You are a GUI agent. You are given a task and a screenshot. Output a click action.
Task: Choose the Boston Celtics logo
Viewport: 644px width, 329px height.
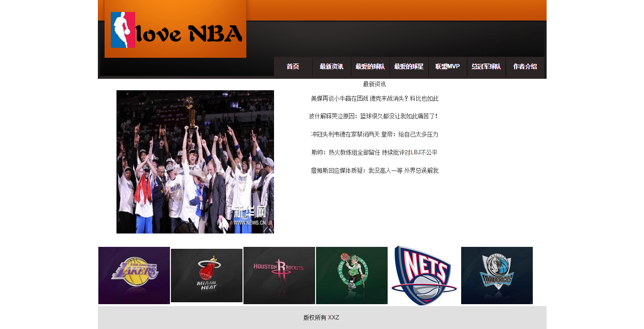(x=352, y=276)
